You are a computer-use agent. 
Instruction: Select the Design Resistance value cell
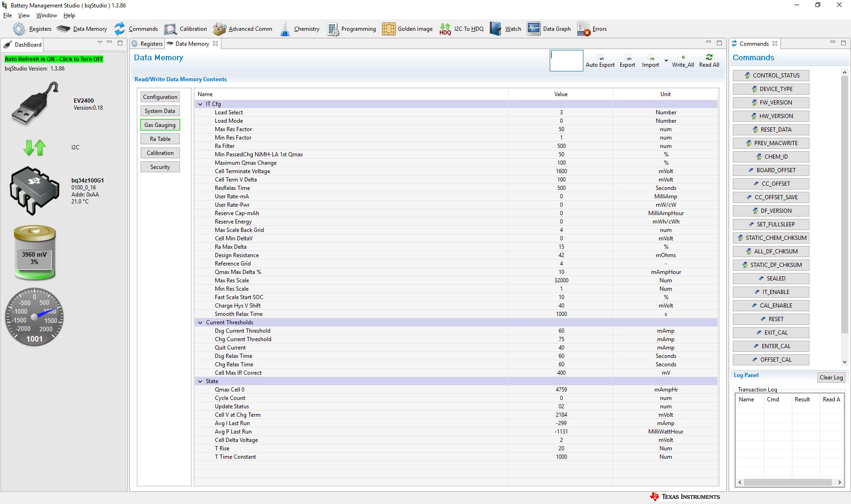point(561,255)
